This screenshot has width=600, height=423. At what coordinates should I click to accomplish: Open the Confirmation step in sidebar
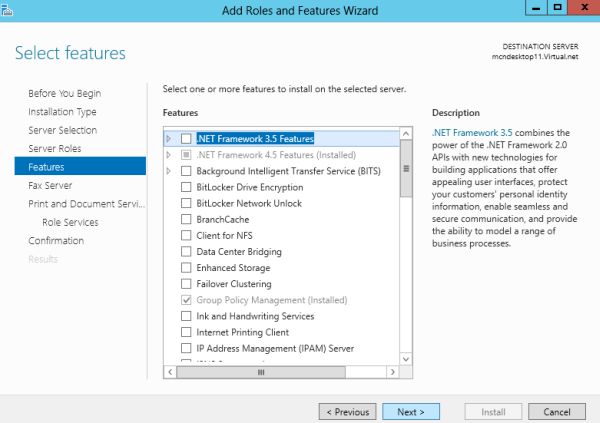coord(56,241)
